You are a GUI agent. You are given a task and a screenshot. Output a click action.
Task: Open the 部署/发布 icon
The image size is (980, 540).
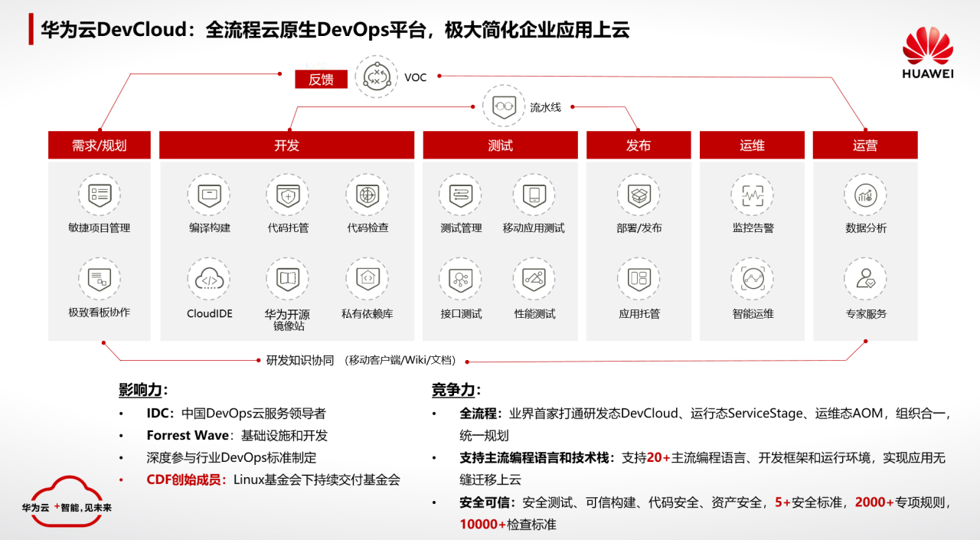(639, 195)
